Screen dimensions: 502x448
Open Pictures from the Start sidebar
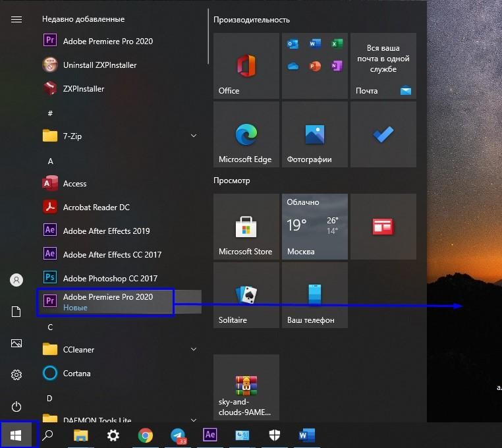pos(16,343)
